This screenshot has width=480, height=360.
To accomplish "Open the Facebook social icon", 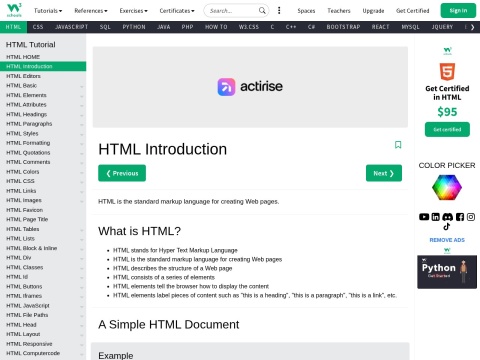I will tap(460, 217).
